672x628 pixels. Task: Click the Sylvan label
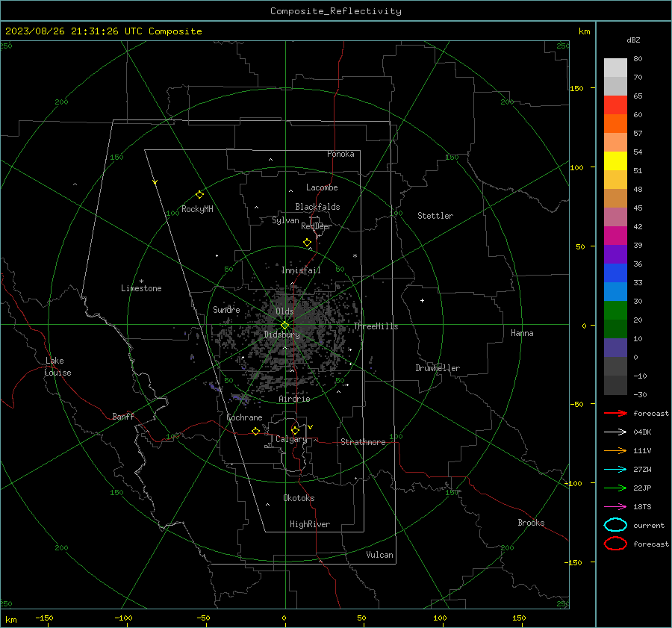[x=285, y=220]
